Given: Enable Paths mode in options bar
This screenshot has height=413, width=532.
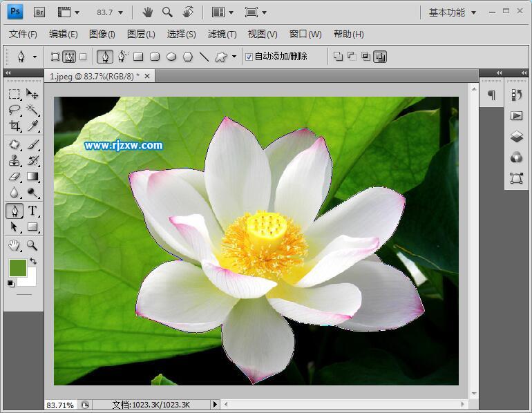Looking at the screenshot, I should point(69,57).
